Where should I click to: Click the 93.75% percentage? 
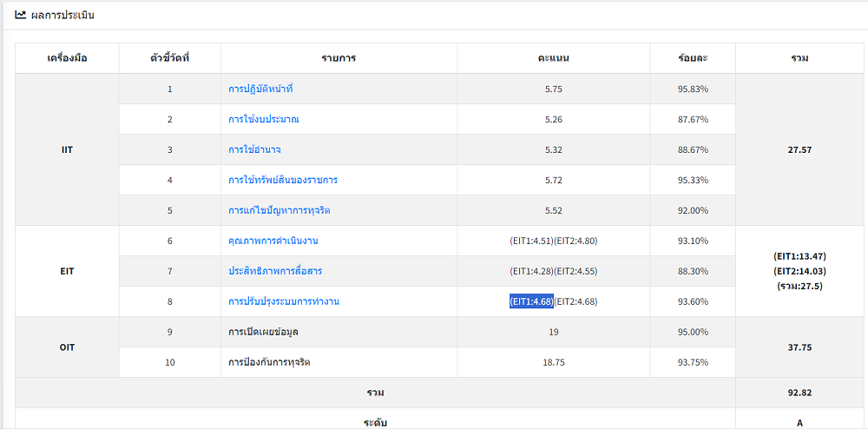(x=693, y=363)
